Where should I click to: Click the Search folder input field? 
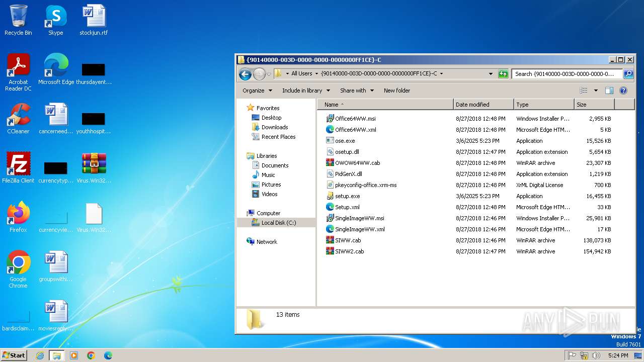point(567,74)
